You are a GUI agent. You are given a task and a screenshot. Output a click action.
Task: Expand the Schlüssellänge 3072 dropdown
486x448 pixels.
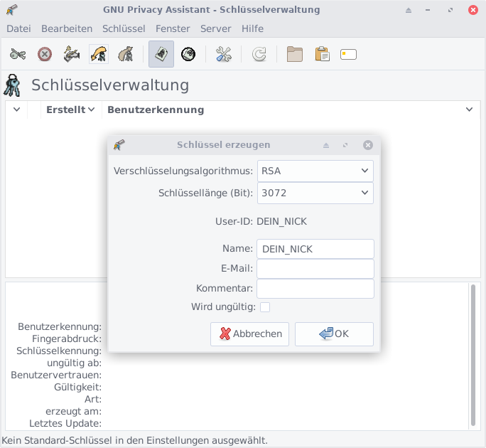coord(315,193)
